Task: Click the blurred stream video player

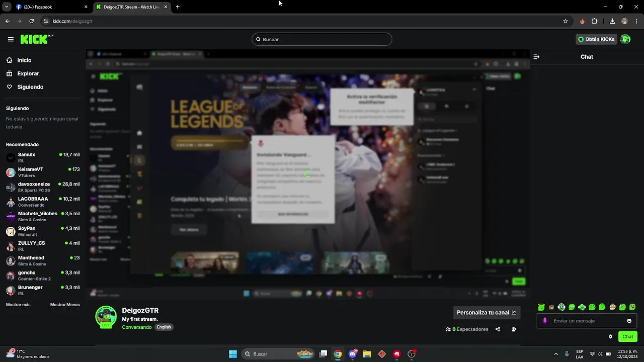Action: pos(307,174)
